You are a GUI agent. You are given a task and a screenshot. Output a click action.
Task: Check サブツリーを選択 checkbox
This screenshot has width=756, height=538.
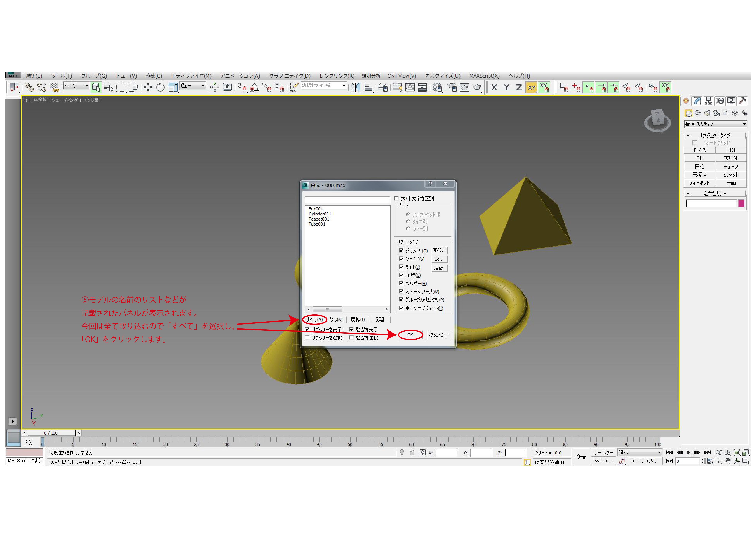click(x=307, y=338)
